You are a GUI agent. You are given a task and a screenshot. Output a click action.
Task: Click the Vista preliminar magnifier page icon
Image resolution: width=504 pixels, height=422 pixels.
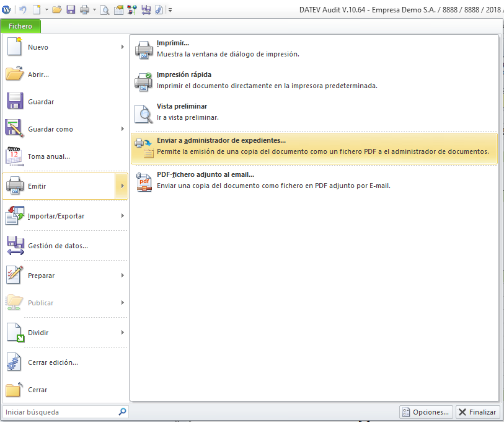click(x=143, y=114)
